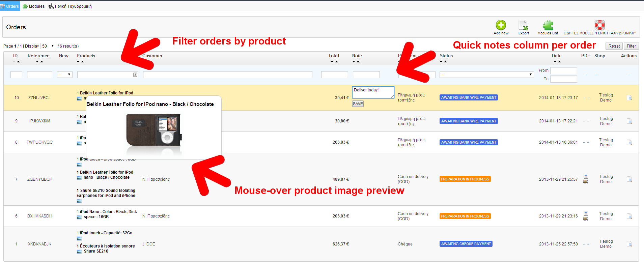Click status badge of order ZZNLJVBCL

coord(469,97)
